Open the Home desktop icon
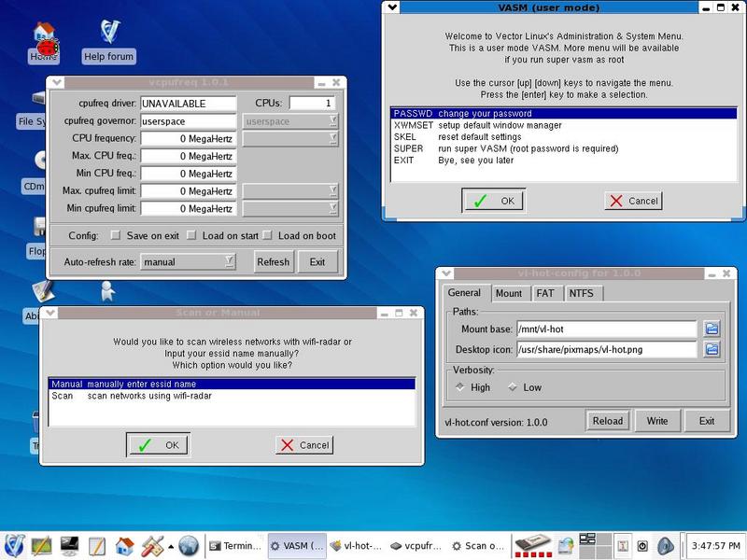 coord(43,39)
